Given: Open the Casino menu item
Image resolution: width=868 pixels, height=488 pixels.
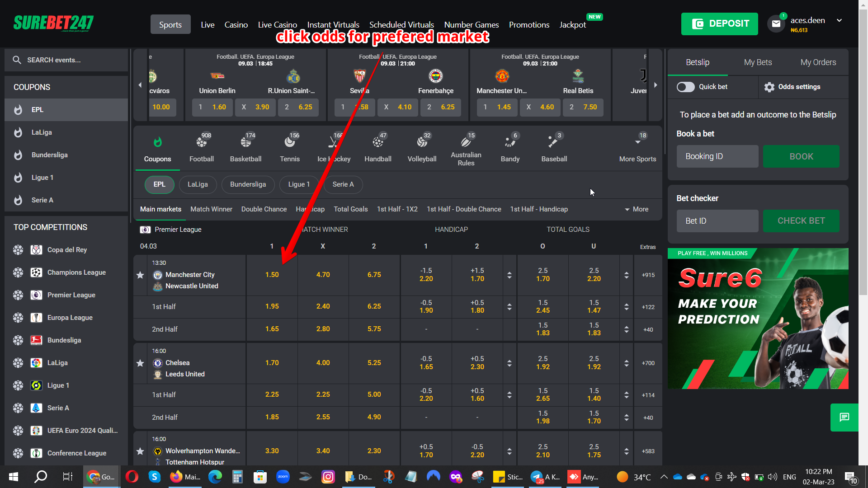Looking at the screenshot, I should pos(236,24).
